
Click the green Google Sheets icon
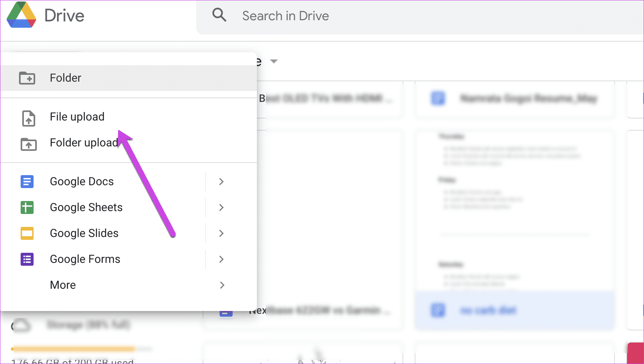[27, 207]
